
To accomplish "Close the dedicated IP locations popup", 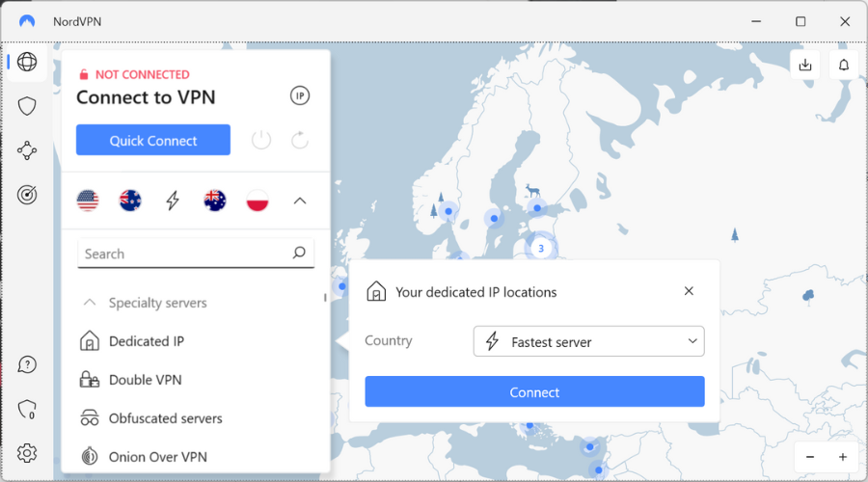I will pos(689,291).
